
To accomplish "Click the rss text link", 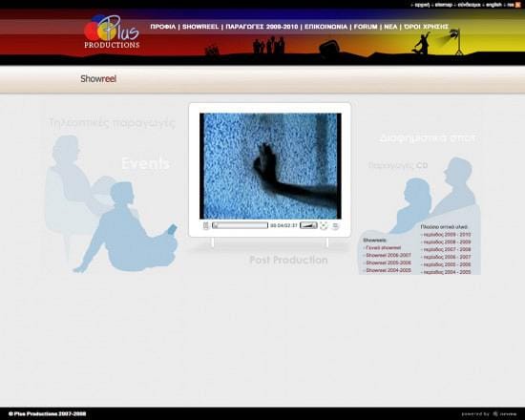I will click(x=511, y=5).
